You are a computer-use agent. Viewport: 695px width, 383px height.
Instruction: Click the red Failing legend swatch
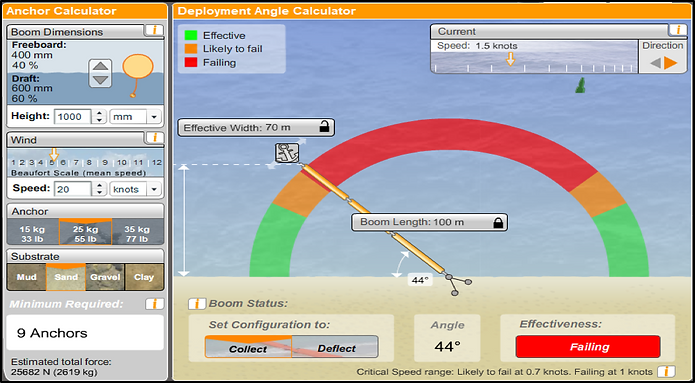(x=192, y=63)
